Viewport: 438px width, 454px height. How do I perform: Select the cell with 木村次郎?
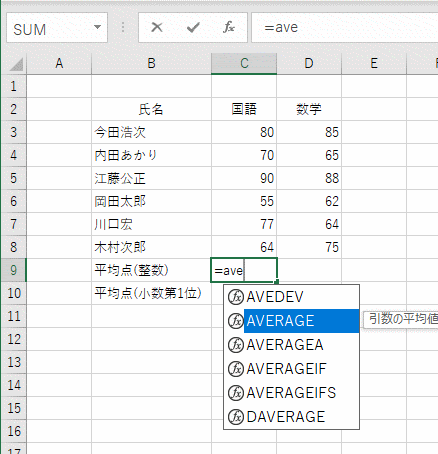[151, 247]
